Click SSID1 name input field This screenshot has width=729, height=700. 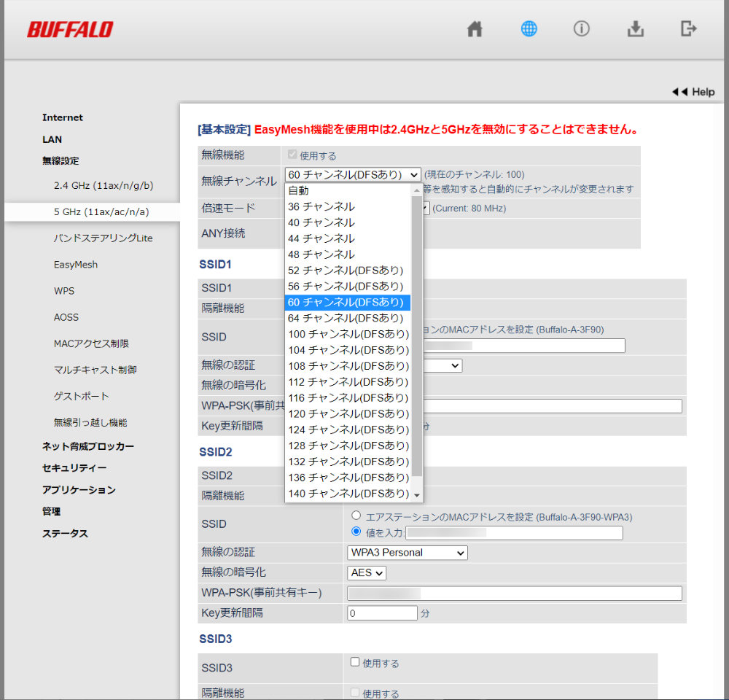(523, 346)
